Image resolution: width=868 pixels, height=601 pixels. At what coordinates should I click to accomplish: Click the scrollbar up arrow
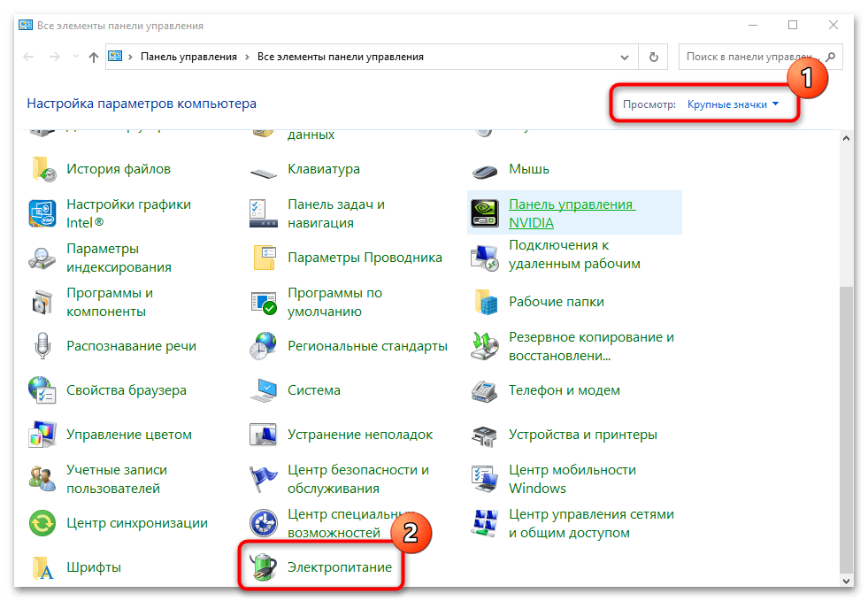click(x=846, y=138)
